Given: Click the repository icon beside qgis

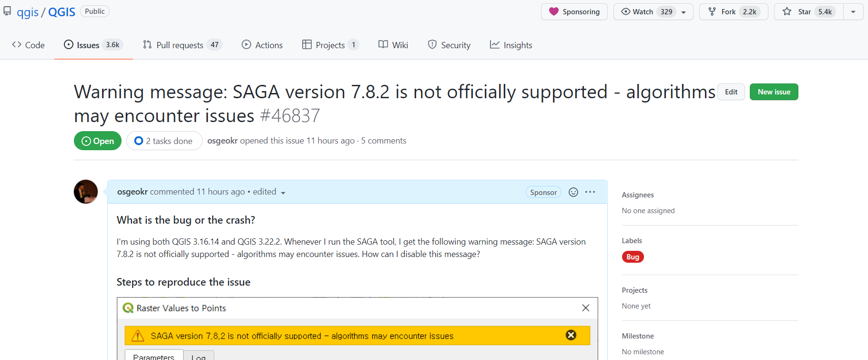Looking at the screenshot, I should coord(7,11).
